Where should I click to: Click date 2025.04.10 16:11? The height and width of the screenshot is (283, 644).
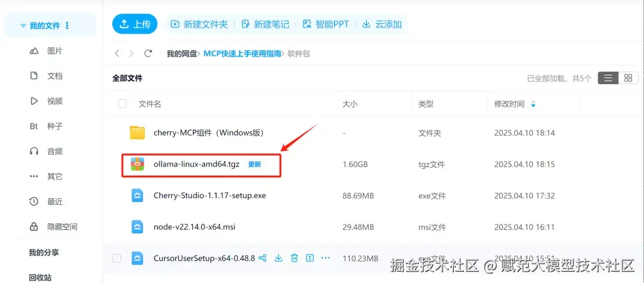[525, 227]
